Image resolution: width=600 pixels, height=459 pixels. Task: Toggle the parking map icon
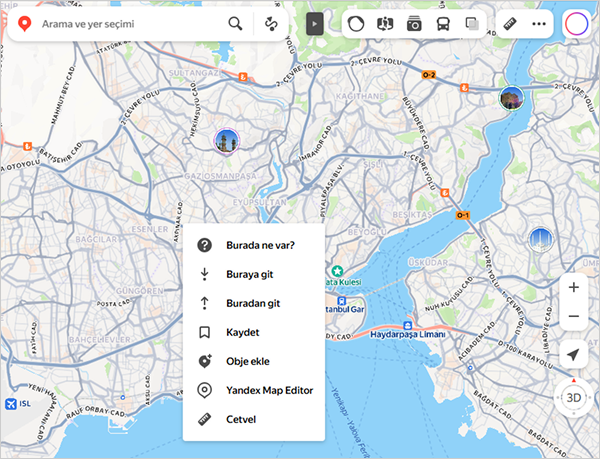point(385,24)
